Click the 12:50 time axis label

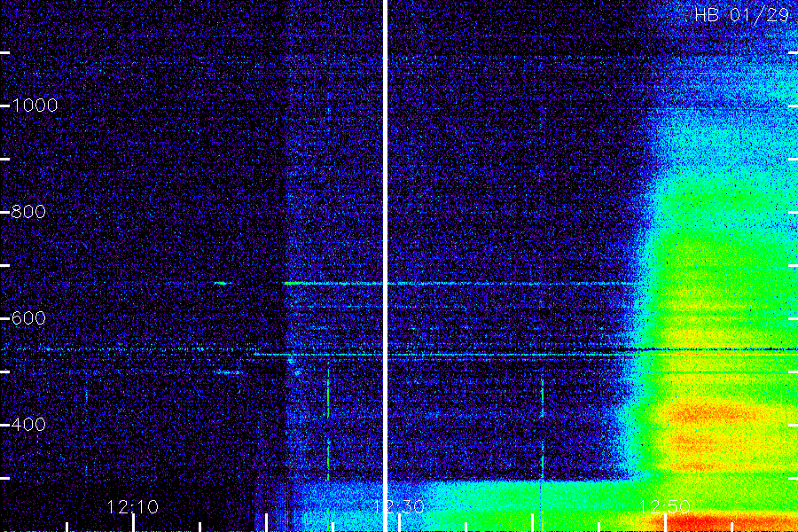coord(665,507)
